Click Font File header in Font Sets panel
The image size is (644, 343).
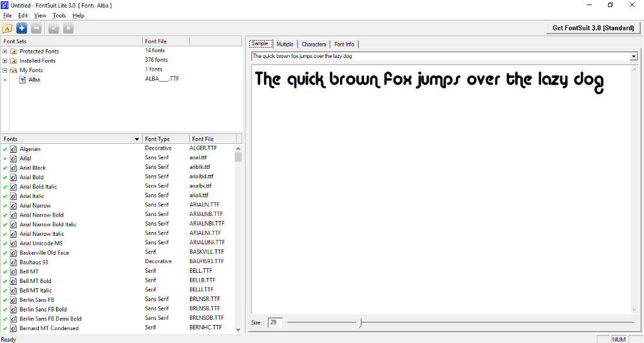point(166,41)
